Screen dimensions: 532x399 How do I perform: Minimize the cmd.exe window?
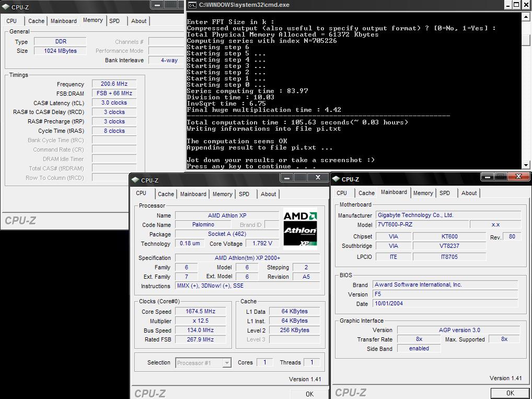coord(508,5)
